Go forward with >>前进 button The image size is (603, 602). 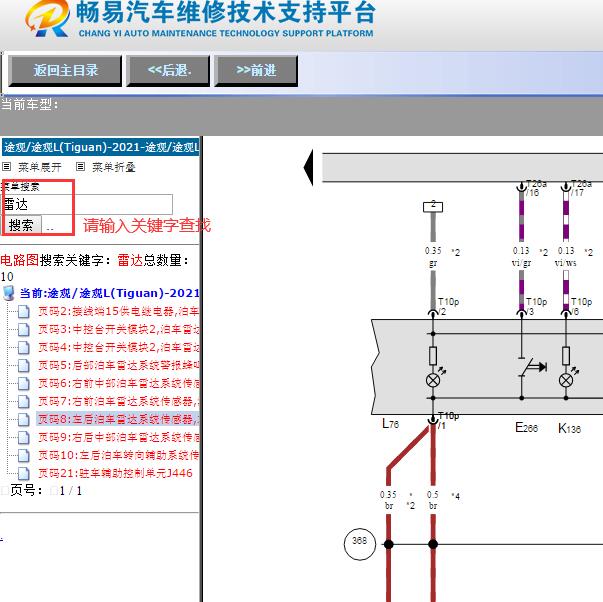click(x=256, y=71)
